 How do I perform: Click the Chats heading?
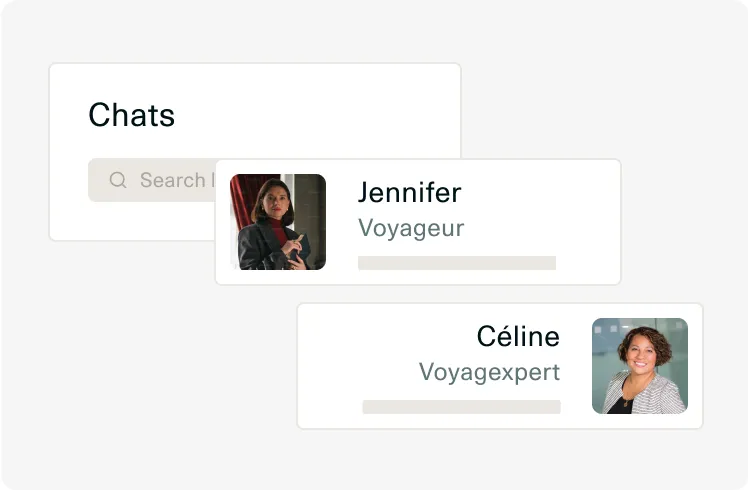pyautogui.click(x=131, y=115)
